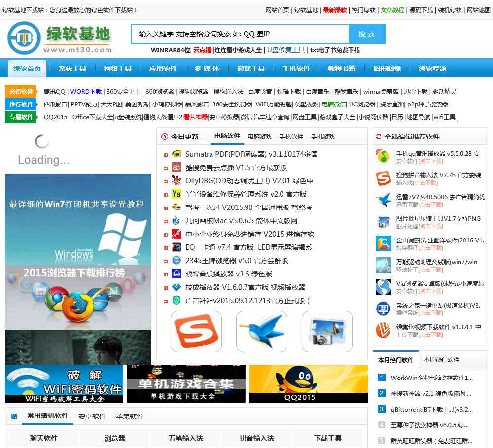Open the WORD下载 link
Screen dimensions: 493x448
[86, 92]
